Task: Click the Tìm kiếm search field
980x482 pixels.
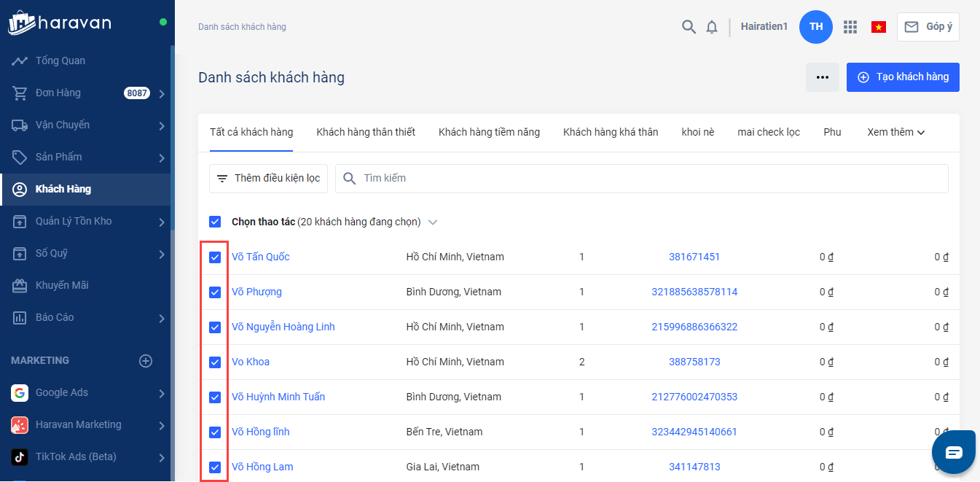Action: pos(641,179)
